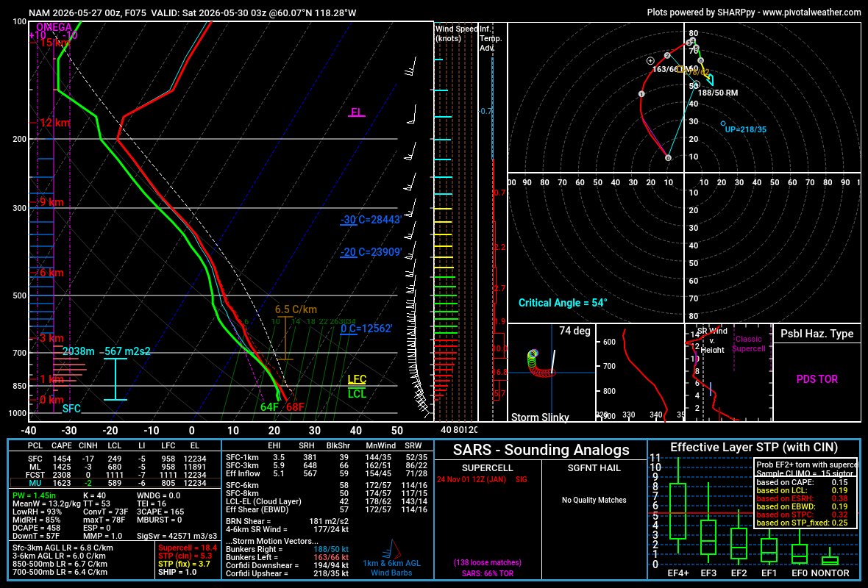Screen dimensions: 868x588
Task: Click the -30 C=28443' height label
Action: pyautogui.click(x=371, y=220)
